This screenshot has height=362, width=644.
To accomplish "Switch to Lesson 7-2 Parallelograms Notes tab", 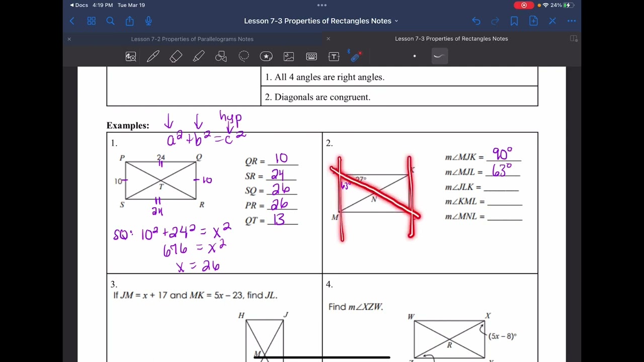I will [192, 39].
